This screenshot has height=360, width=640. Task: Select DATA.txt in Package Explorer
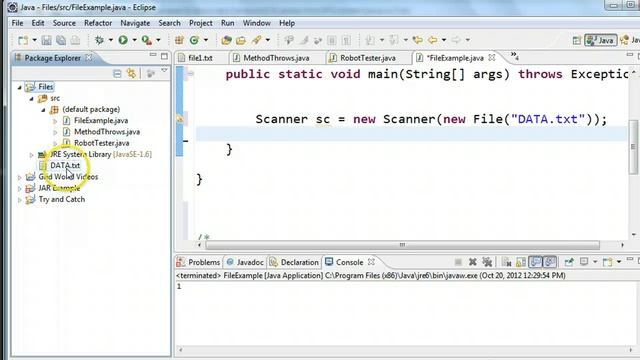tap(65, 166)
